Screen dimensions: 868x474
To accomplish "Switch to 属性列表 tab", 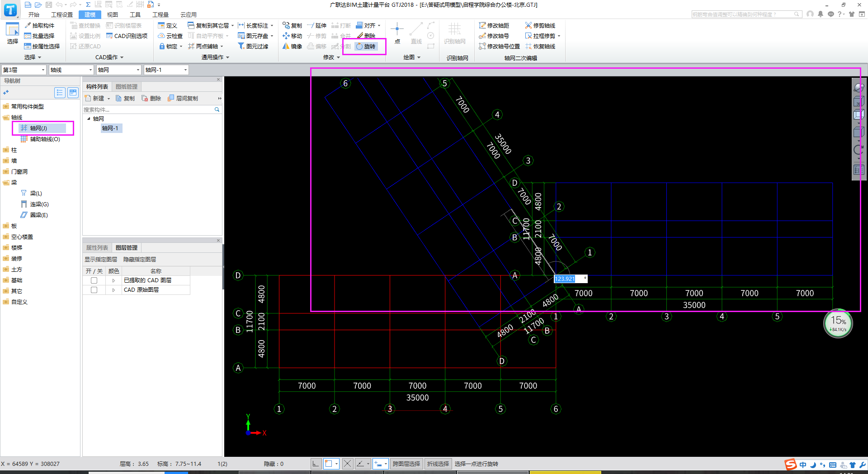I will pyautogui.click(x=97, y=247).
